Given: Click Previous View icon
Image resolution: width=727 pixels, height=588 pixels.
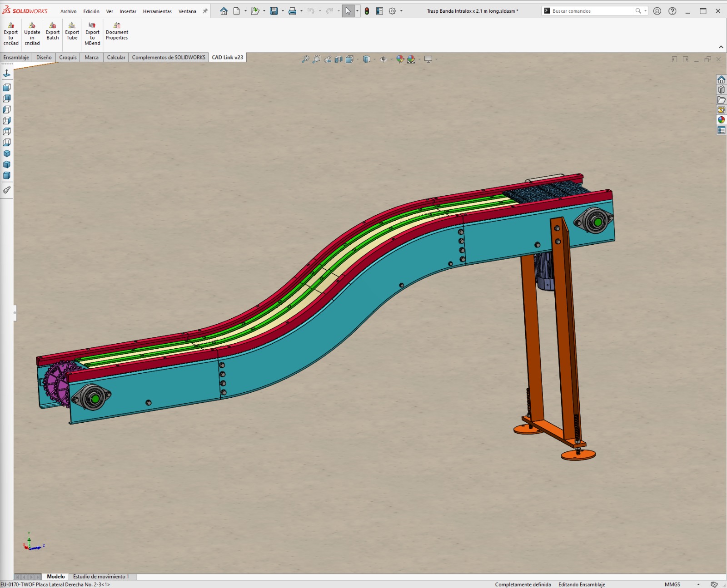Looking at the screenshot, I should (x=328, y=59).
